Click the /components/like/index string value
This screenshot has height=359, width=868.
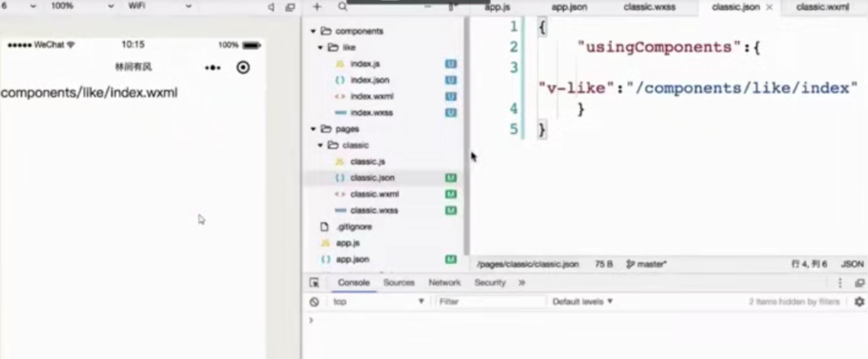(742, 88)
